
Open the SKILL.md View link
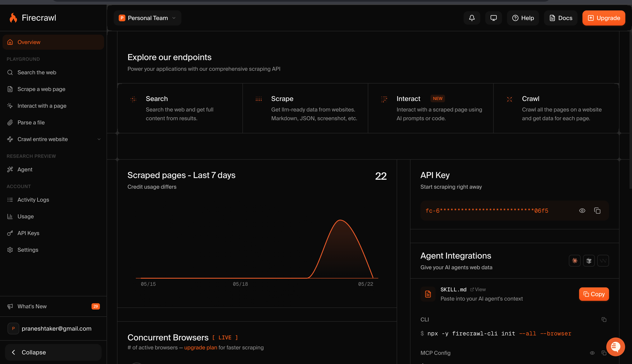(478, 289)
